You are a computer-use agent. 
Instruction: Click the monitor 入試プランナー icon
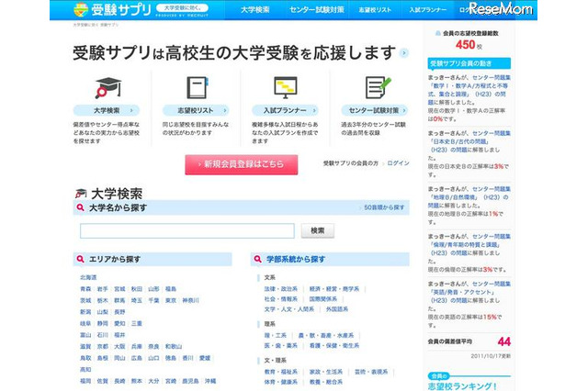point(286,87)
